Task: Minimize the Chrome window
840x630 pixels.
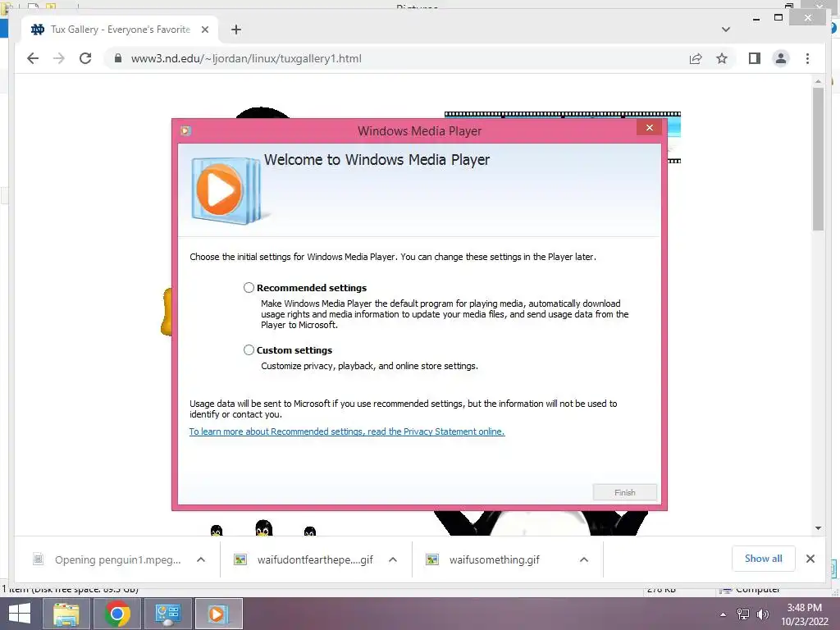Action: point(756,18)
